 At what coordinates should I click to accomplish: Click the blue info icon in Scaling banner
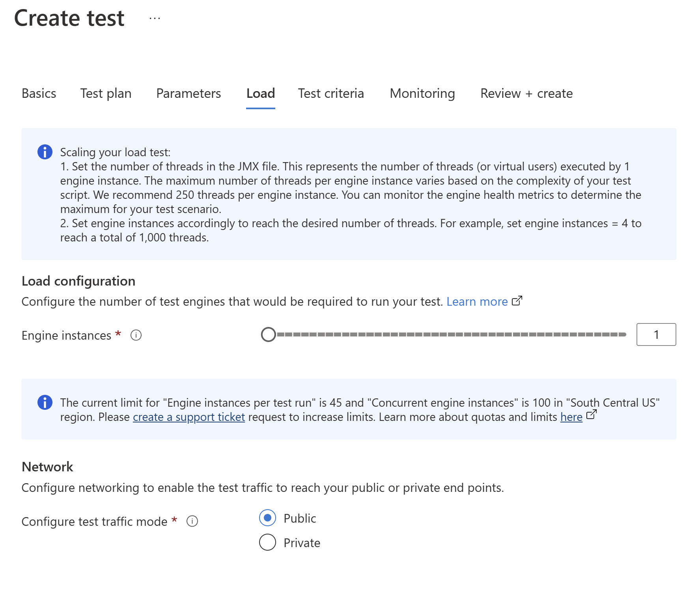[45, 152]
